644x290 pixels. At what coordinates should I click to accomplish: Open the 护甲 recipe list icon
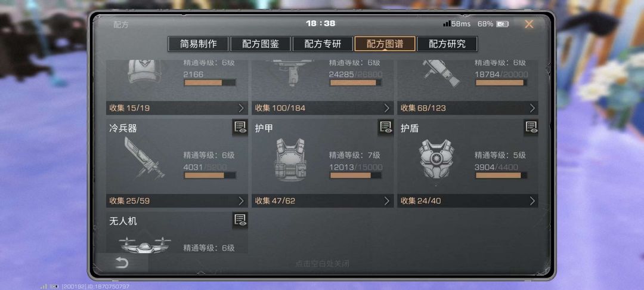click(386, 128)
